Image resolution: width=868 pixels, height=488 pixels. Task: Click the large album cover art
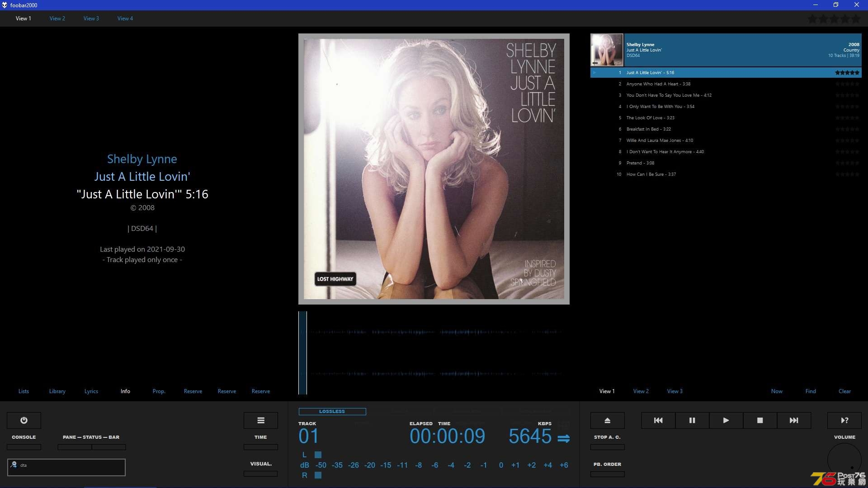(x=434, y=169)
